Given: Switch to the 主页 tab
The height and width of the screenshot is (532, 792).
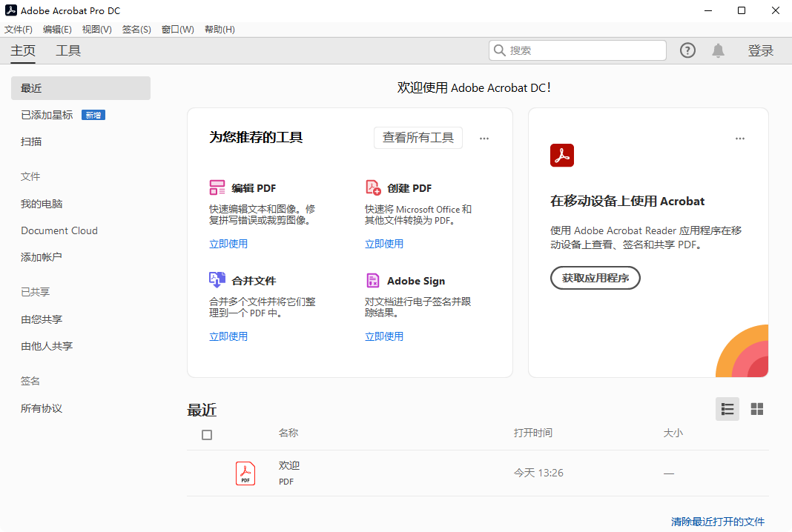Looking at the screenshot, I should click(23, 50).
